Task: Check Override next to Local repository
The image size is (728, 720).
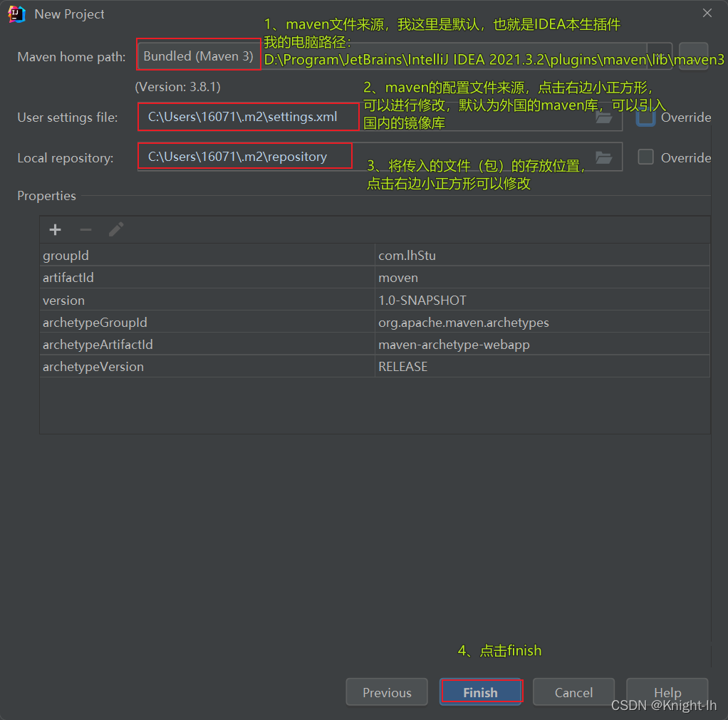Action: coord(645,157)
